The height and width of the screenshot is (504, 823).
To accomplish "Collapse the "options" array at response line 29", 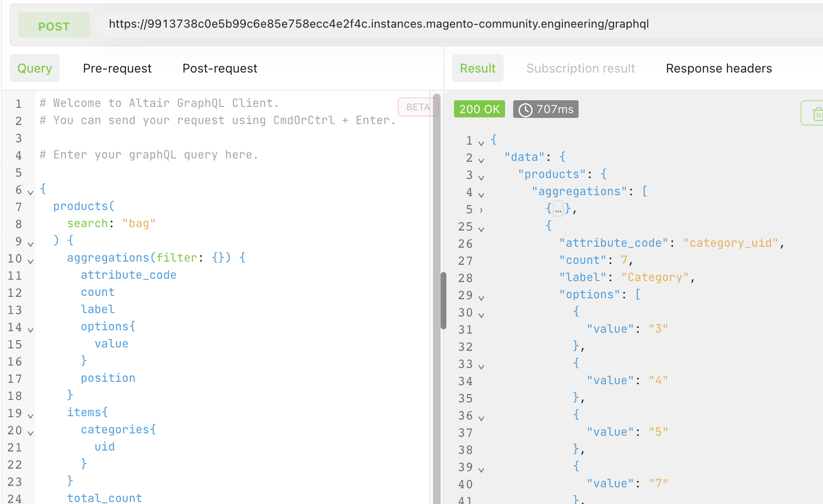I will tap(481, 296).
